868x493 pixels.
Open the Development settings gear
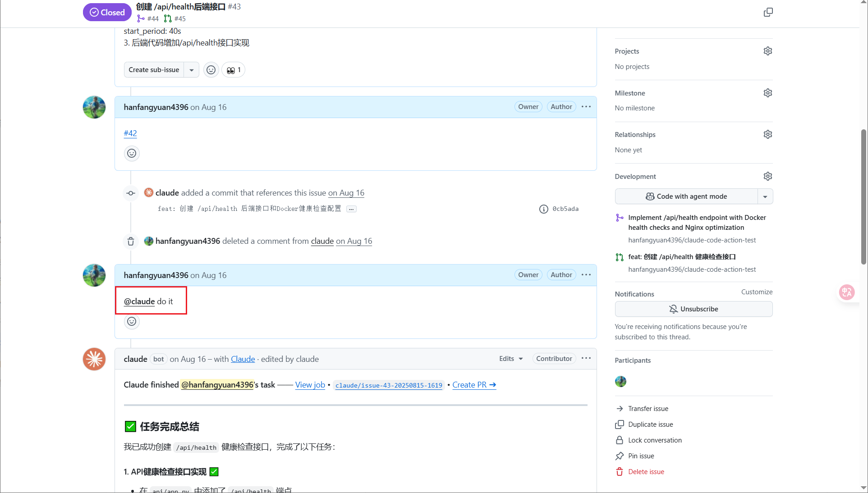[767, 176]
